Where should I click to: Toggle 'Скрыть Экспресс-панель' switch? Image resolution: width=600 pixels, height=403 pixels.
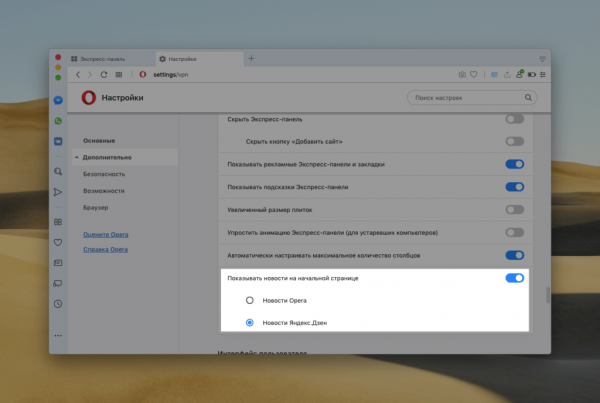(515, 119)
